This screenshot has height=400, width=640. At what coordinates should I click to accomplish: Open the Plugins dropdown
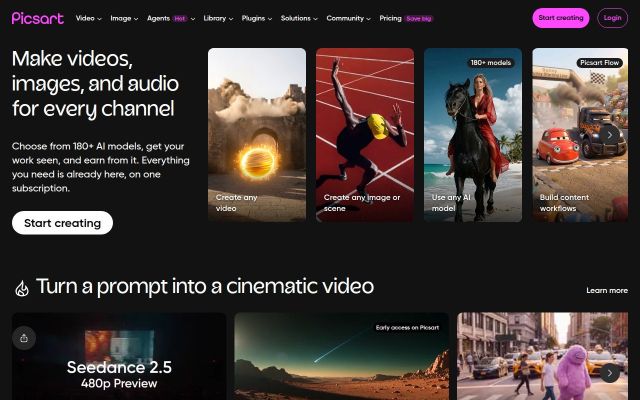coord(256,18)
